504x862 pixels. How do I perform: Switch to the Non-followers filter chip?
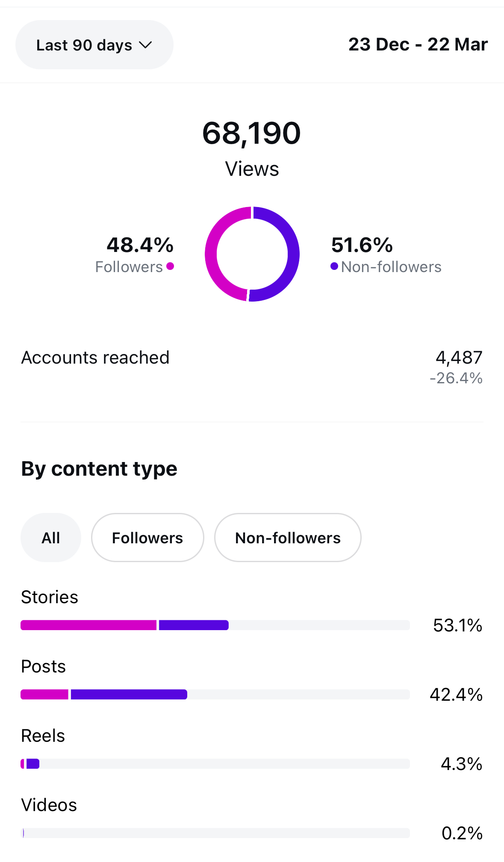(x=288, y=538)
